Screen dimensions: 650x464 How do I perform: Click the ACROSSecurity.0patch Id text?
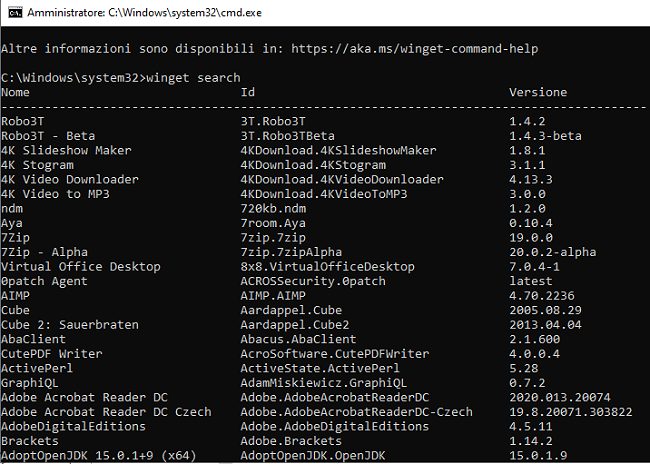pos(313,281)
